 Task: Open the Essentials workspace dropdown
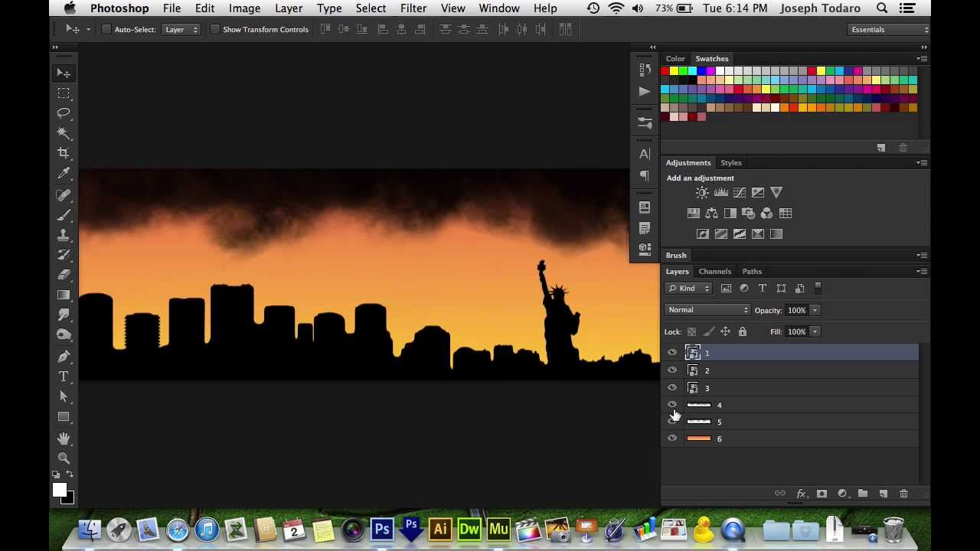pos(889,29)
